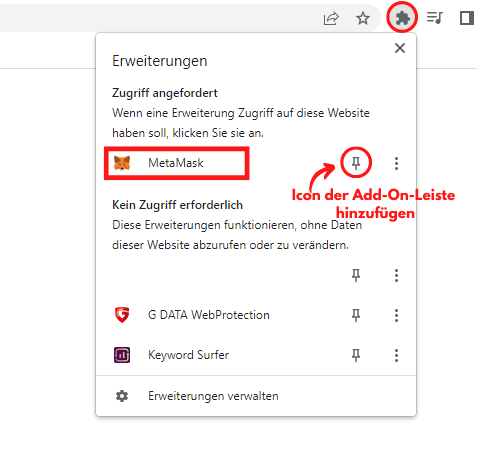Bookmark this page with star icon
The image size is (477, 453).
(363, 18)
